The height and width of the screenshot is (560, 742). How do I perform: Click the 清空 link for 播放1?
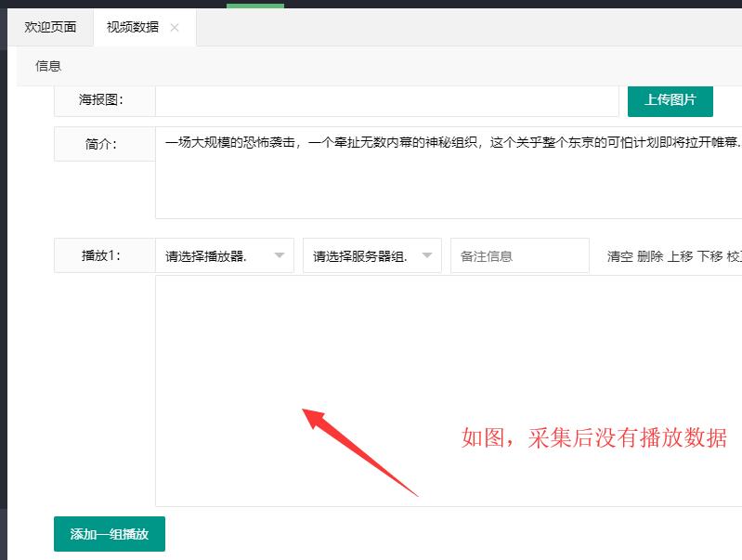pyautogui.click(x=620, y=256)
